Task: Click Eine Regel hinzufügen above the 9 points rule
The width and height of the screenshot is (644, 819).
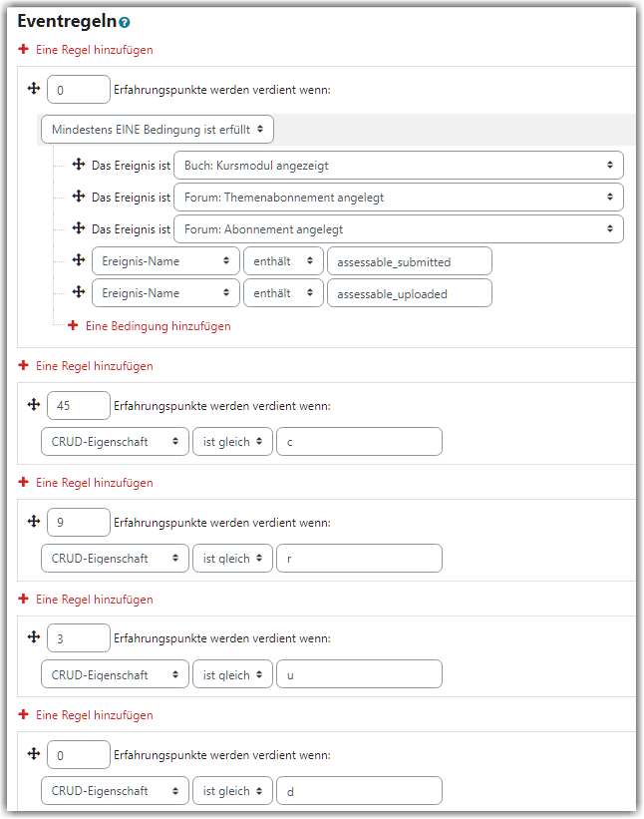Action: pos(94,483)
